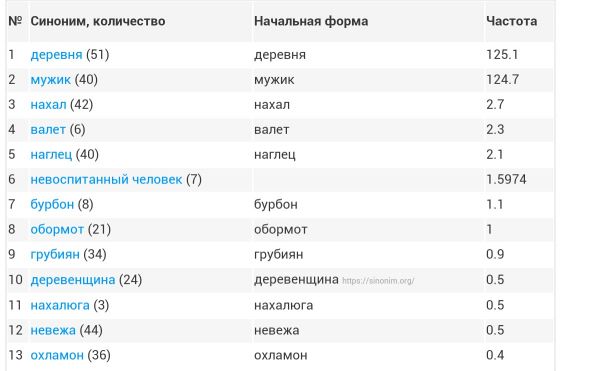Select the бурбон synonym link
600x371 pixels.
[x=52, y=205]
